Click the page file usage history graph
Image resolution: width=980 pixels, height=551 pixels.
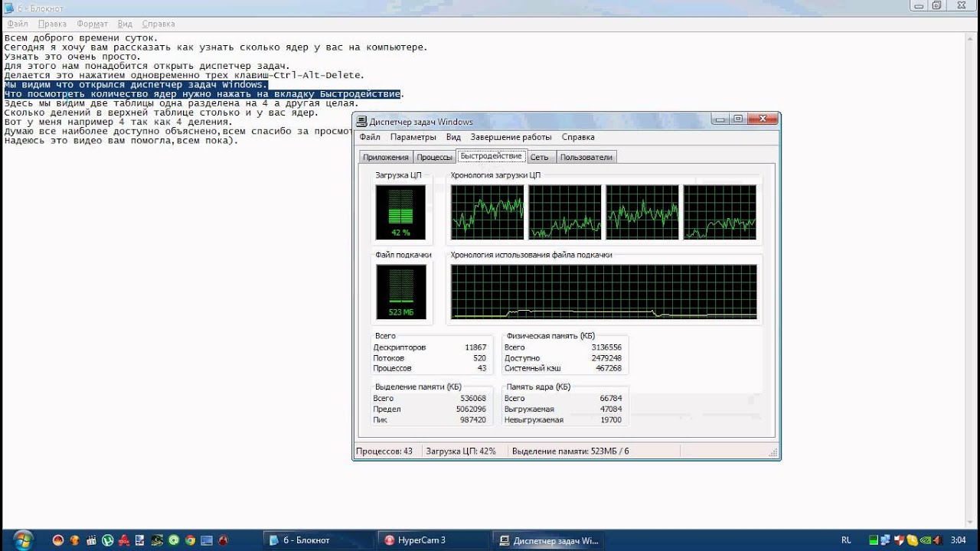coord(604,292)
